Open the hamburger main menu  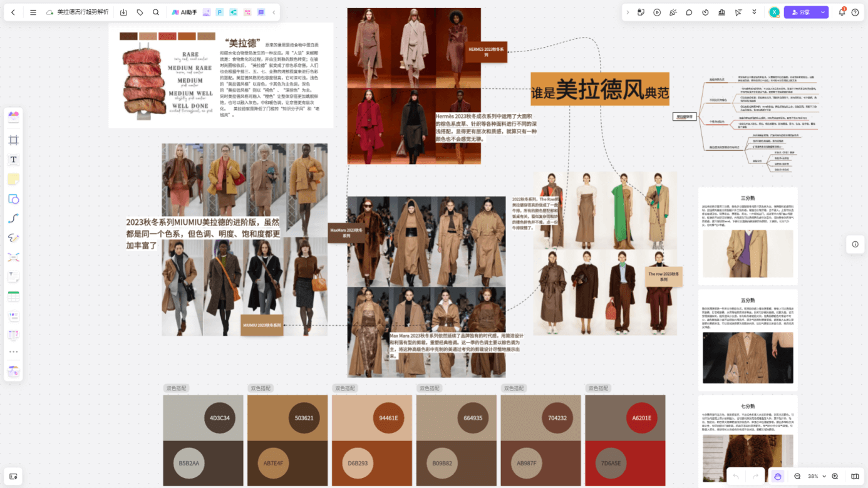click(33, 13)
